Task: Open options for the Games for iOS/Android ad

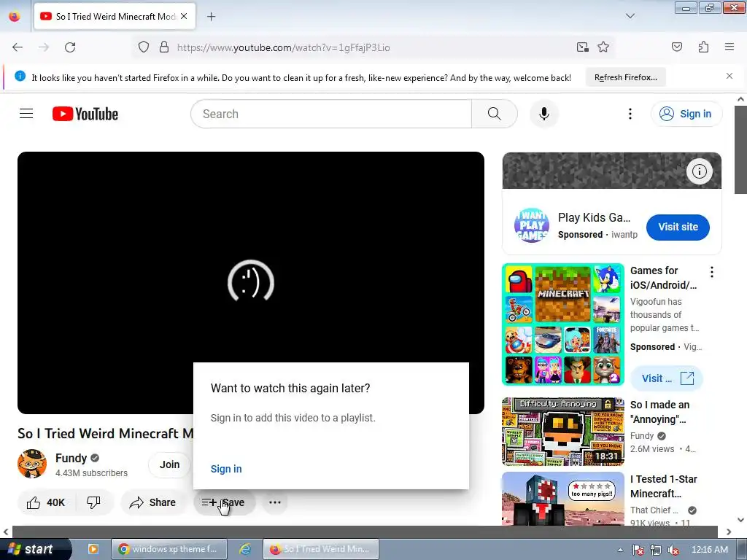Action: click(711, 272)
